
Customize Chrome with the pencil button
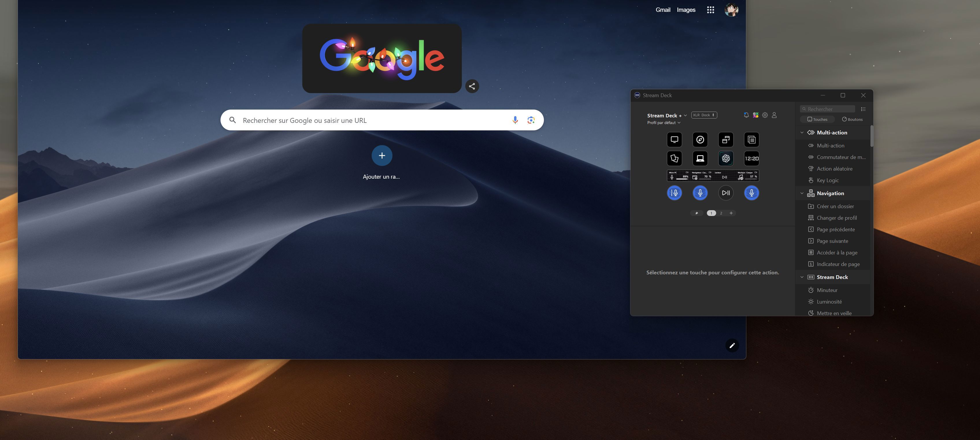(732, 345)
